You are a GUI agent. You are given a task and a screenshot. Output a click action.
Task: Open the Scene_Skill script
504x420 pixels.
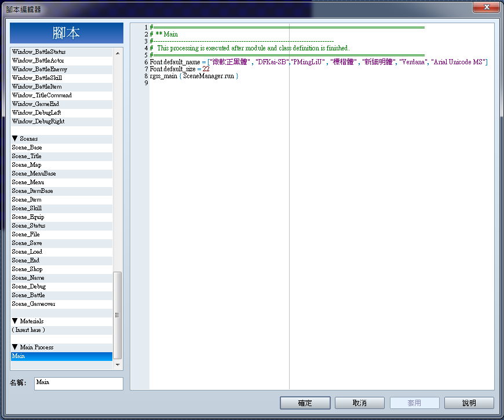point(62,208)
